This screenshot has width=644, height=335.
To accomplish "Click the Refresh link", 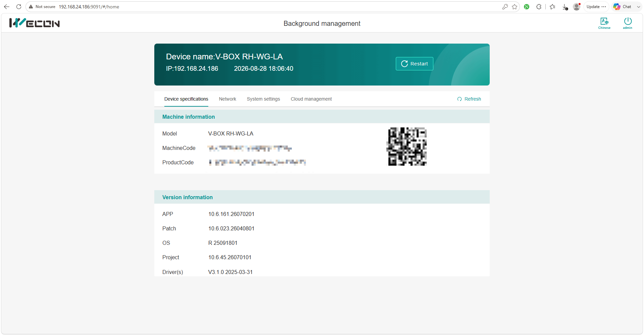I will (x=469, y=99).
